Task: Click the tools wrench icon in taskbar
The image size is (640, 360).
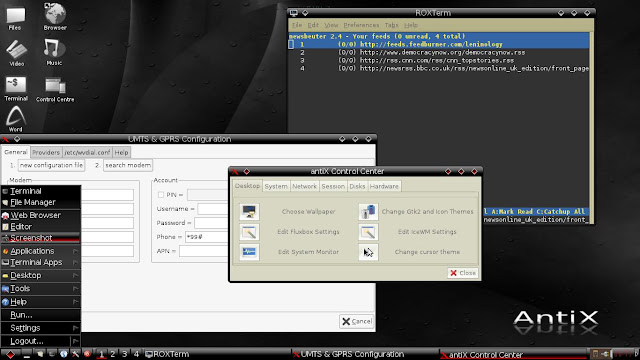Action: click(76, 354)
